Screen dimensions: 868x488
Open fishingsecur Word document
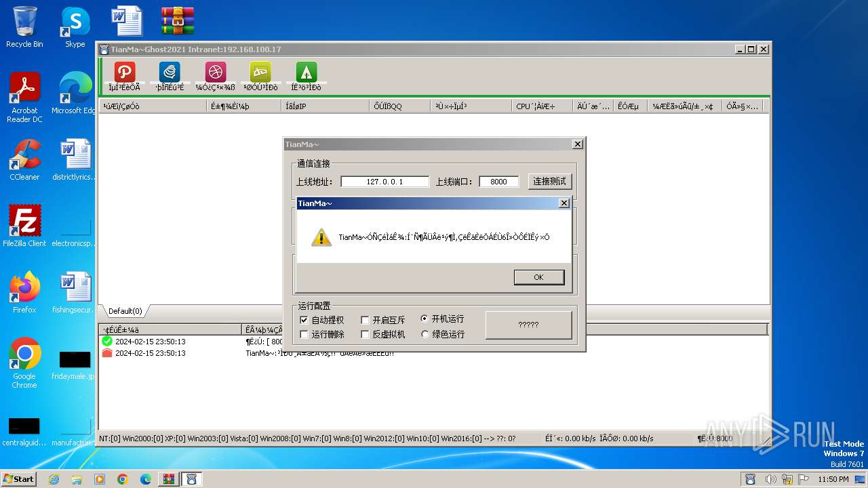coord(75,292)
